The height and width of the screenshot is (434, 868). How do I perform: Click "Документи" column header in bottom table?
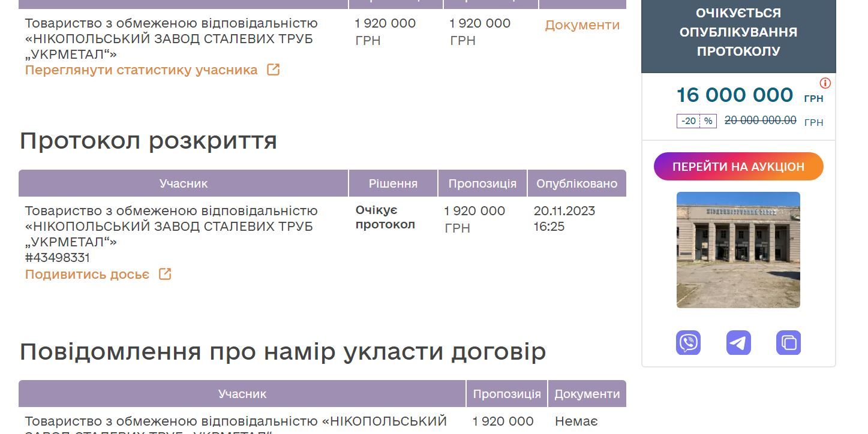[x=587, y=394]
